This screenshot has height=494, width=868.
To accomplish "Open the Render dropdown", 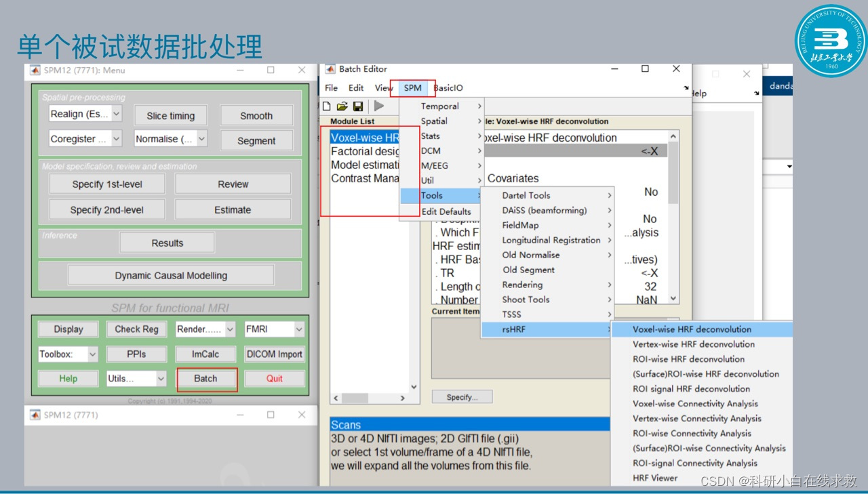I will (205, 329).
